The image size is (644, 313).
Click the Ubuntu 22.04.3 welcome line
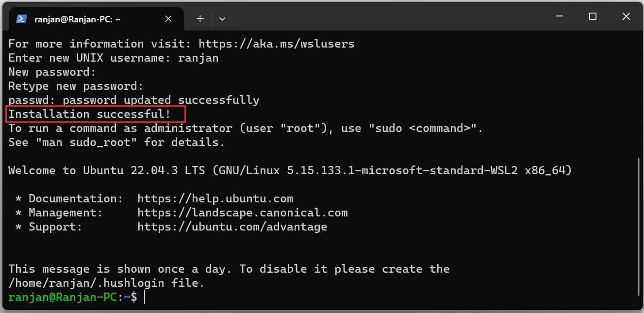(x=289, y=170)
